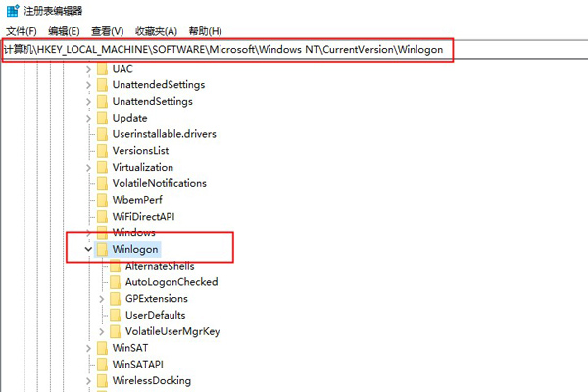Select the WiFiDirectAPI key
The width and height of the screenshot is (588, 392).
[144, 216]
